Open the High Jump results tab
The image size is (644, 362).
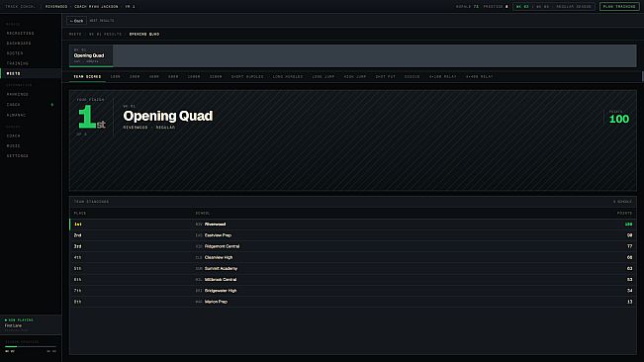(x=355, y=77)
